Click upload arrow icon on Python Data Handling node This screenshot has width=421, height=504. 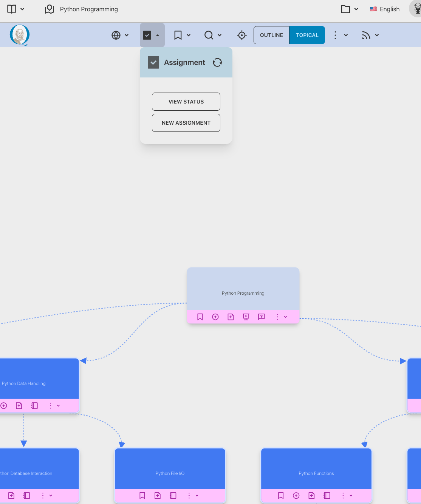coord(4,406)
